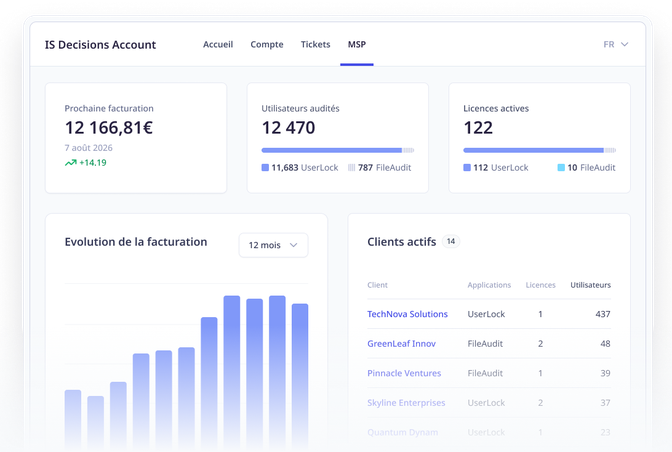The height and width of the screenshot is (452, 672).
Task: Click the Licences actives progress bar
Action: tap(540, 150)
